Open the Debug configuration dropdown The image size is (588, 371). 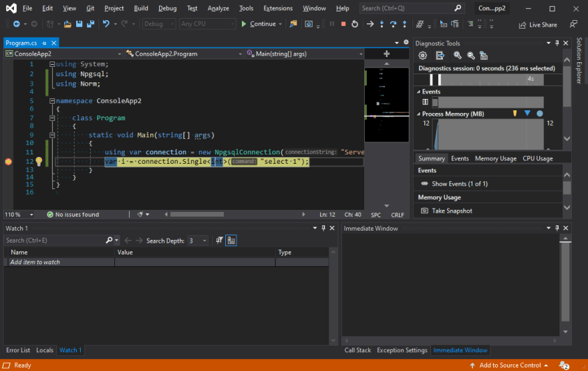[x=159, y=24]
